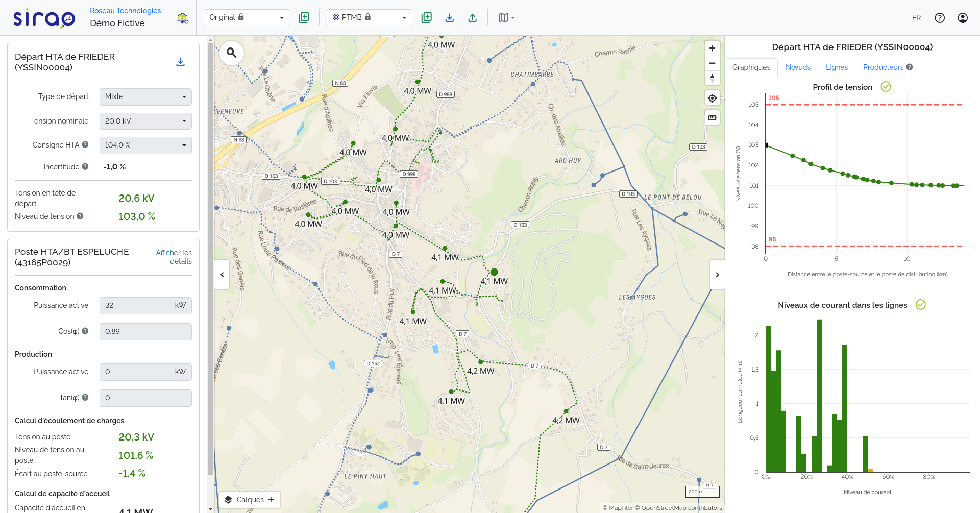Click left panel scroll down arrow
The image size is (980, 513).
210,509
